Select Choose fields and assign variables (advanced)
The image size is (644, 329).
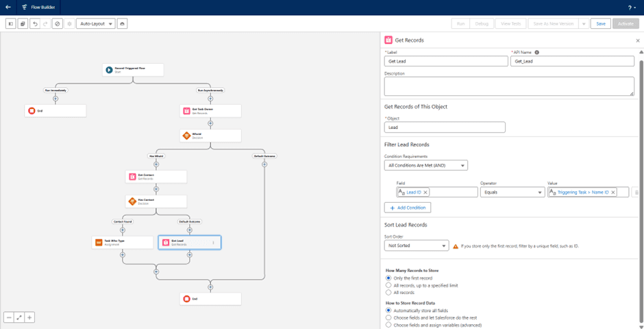[388, 325]
